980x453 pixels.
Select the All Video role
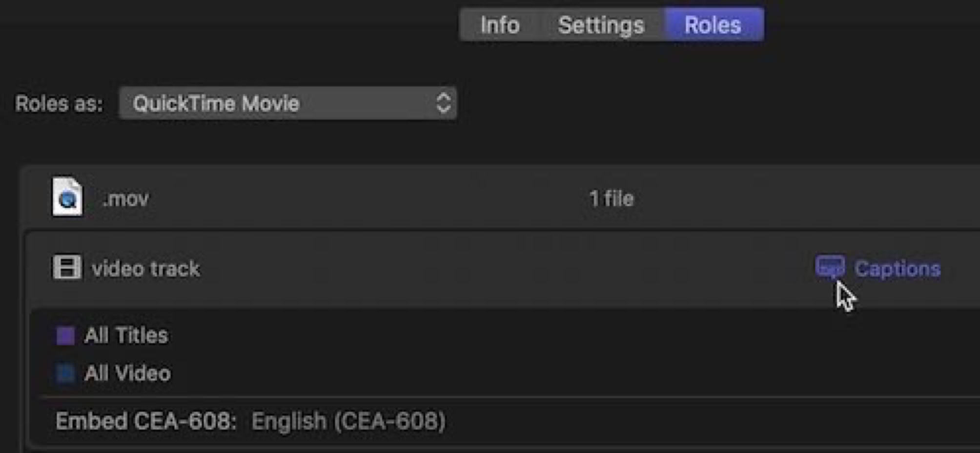(128, 373)
